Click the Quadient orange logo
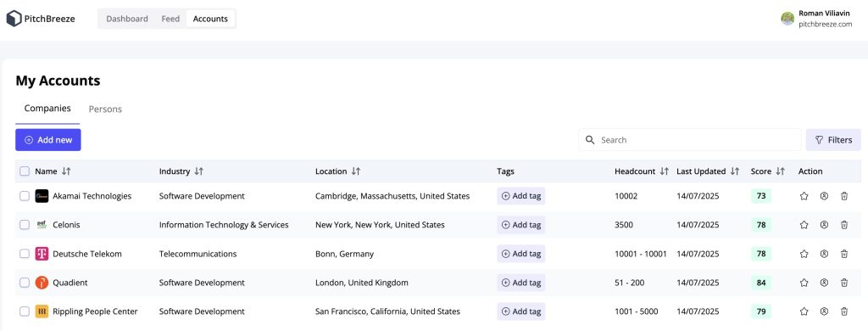 pos(42,283)
